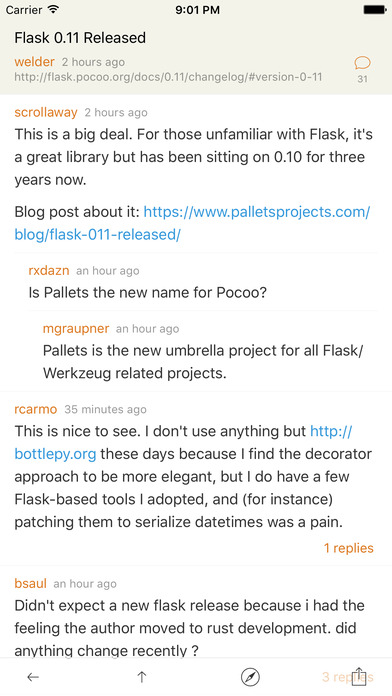The image size is (392, 696).
Task: Tap the Flask 0.11 Released title
Action: [80, 38]
